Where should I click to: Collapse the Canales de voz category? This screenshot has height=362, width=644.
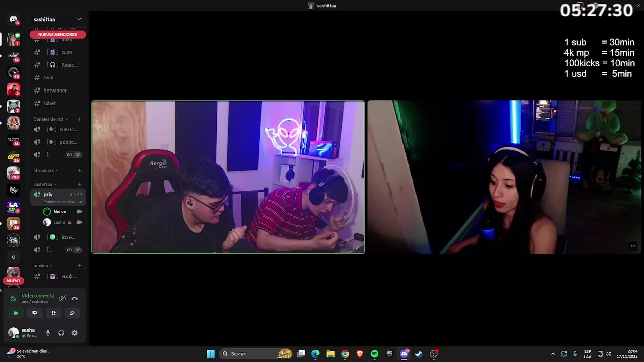pyautogui.click(x=50, y=119)
